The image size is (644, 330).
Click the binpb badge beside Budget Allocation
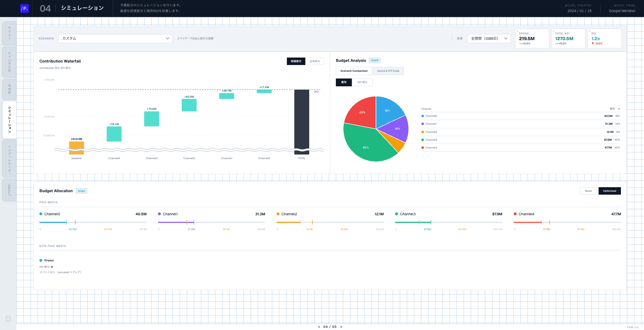point(81,191)
